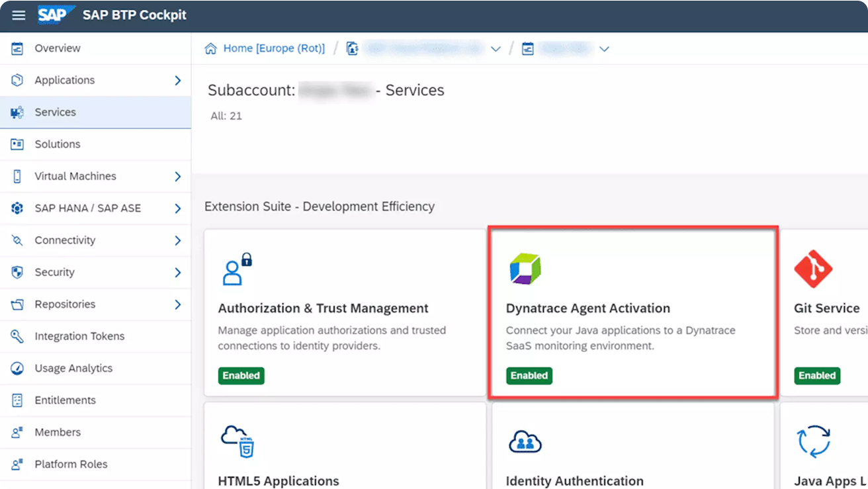Click the Home [Europe (Rot)] breadcrumb link
The height and width of the screenshot is (489, 868).
[x=274, y=48]
